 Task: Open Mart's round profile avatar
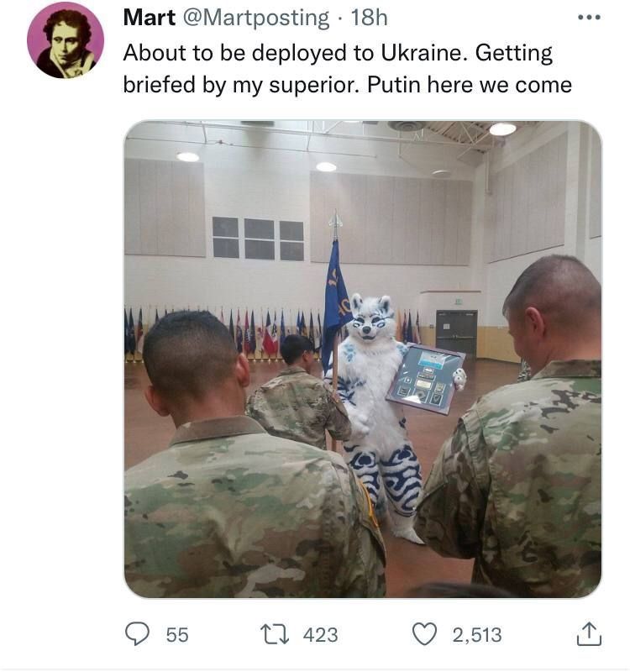[x=66, y=39]
